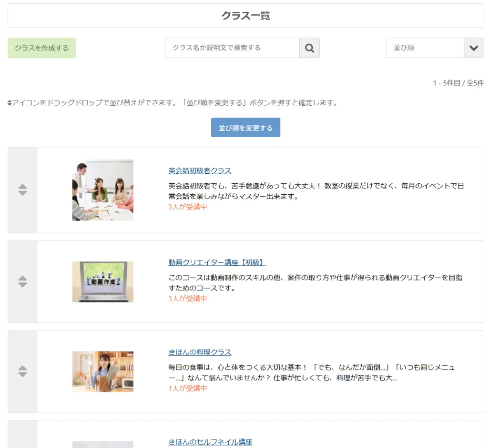Open the きほんの料理クラス link
488x448 pixels.
199,352
